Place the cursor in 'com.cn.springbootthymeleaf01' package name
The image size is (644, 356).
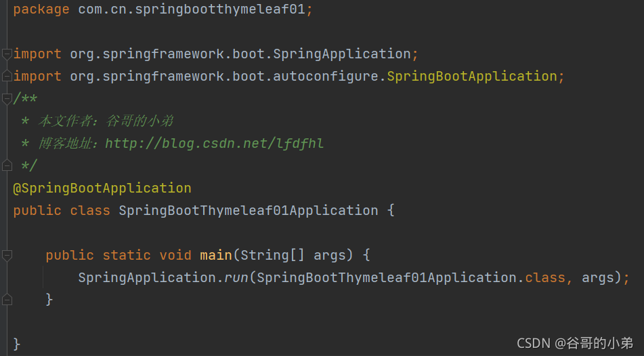(192, 9)
